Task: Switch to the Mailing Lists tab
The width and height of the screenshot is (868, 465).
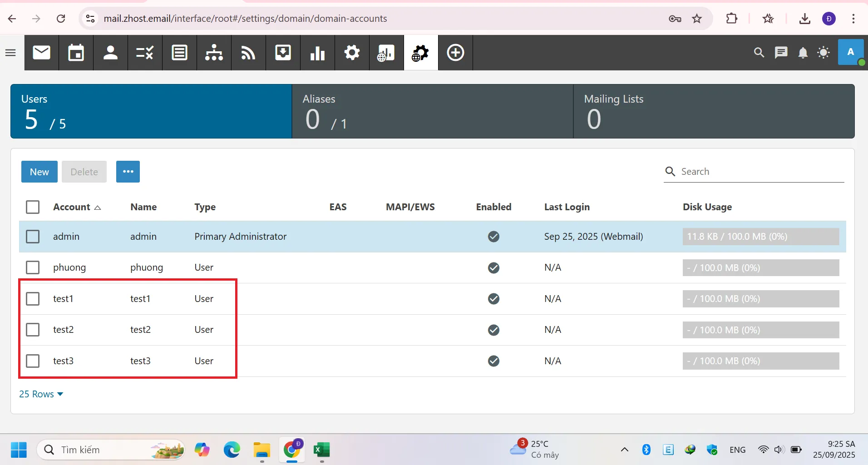Action: click(x=713, y=111)
